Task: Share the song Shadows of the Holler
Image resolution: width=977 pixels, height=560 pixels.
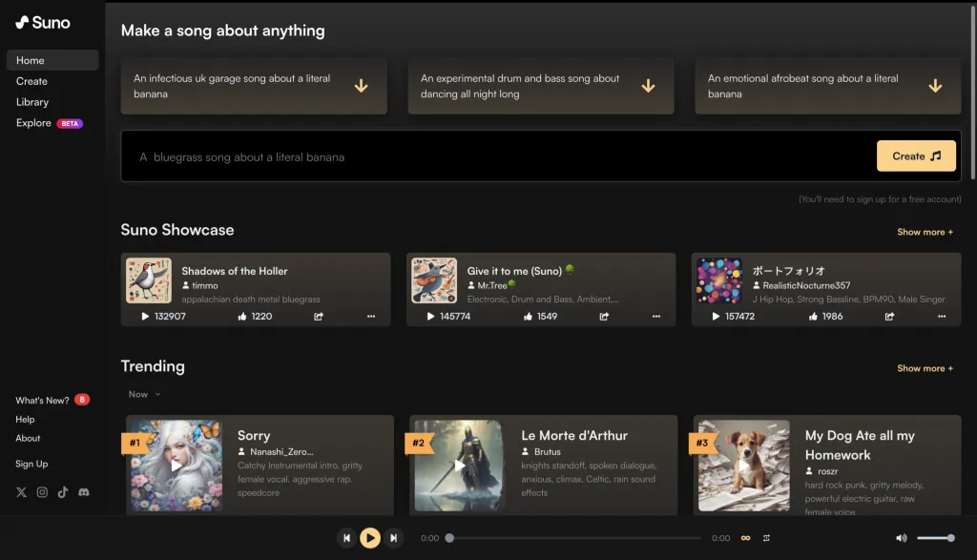Action: tap(320, 316)
